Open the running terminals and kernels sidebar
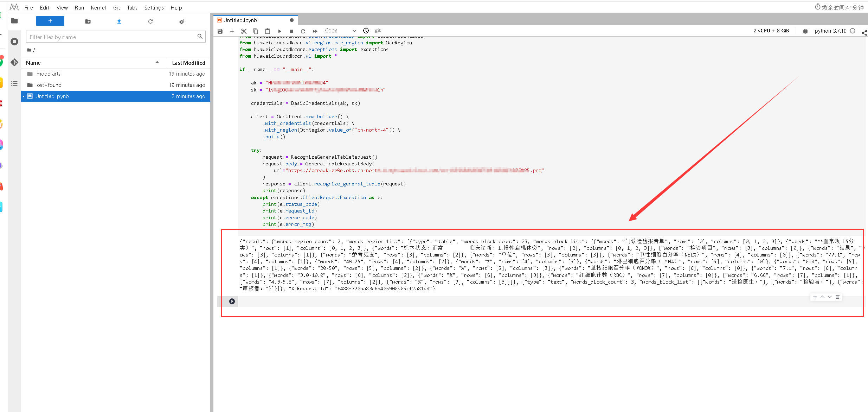This screenshot has height=412, width=868. 14,42
